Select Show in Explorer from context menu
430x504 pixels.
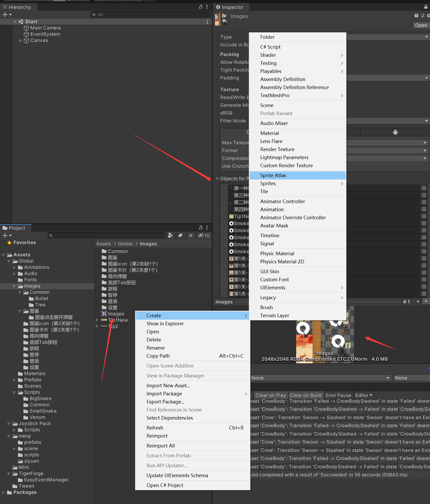coord(165,323)
